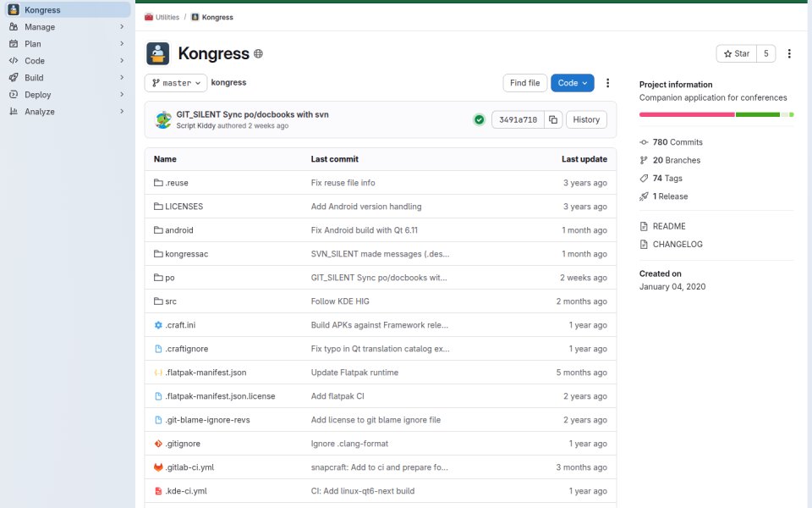Click the Find file button
Screen dimensions: 812x508
(x=524, y=83)
